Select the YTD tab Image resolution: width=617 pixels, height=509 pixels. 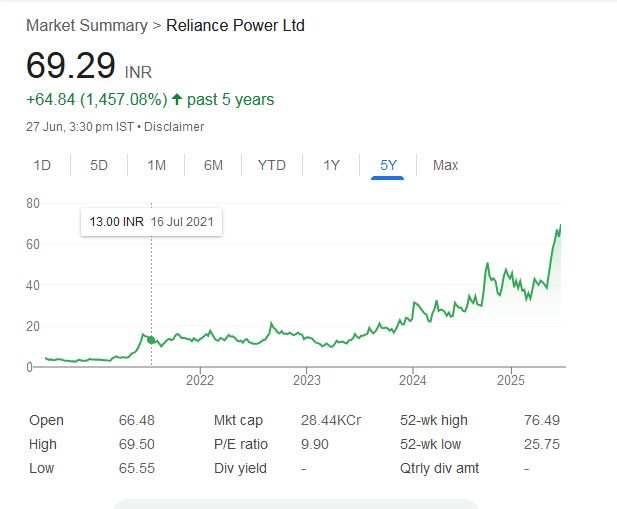(x=271, y=165)
